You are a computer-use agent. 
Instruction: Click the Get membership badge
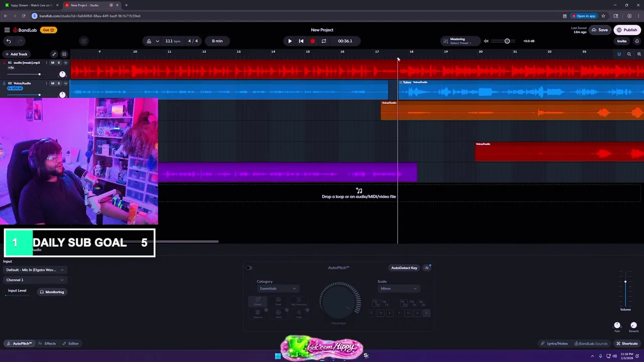tap(48, 30)
